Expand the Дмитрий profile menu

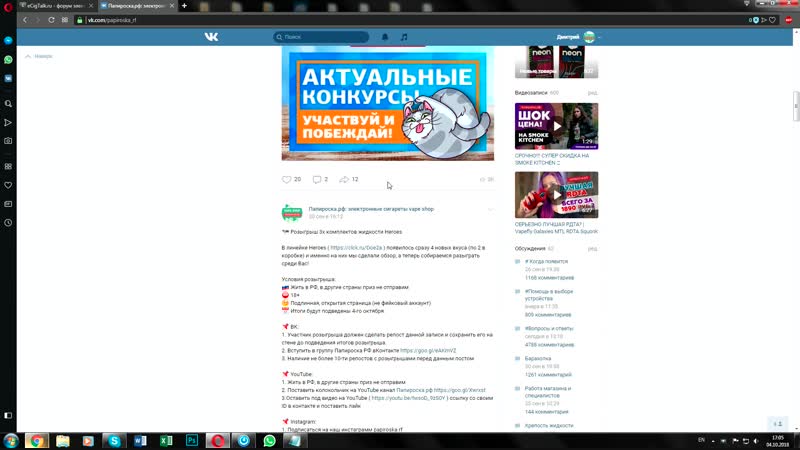pos(579,37)
